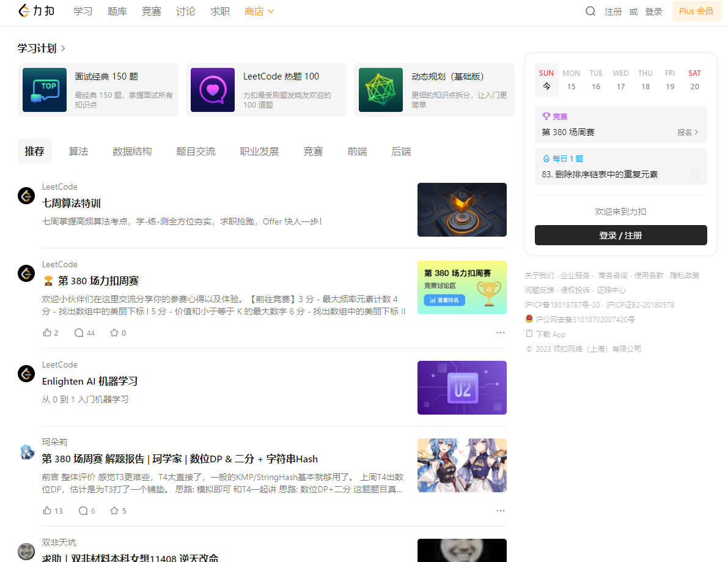
Task: Expand the 商店 dropdown menu
Action: (x=259, y=11)
